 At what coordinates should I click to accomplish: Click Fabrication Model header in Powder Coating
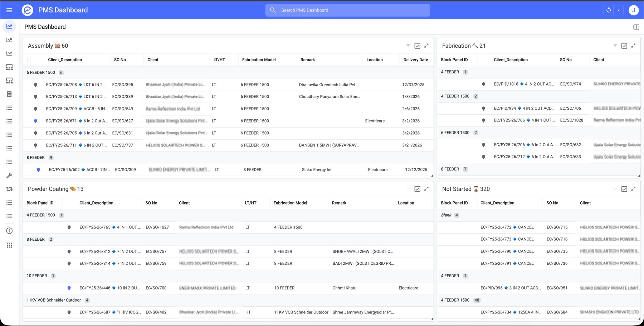[x=290, y=203]
